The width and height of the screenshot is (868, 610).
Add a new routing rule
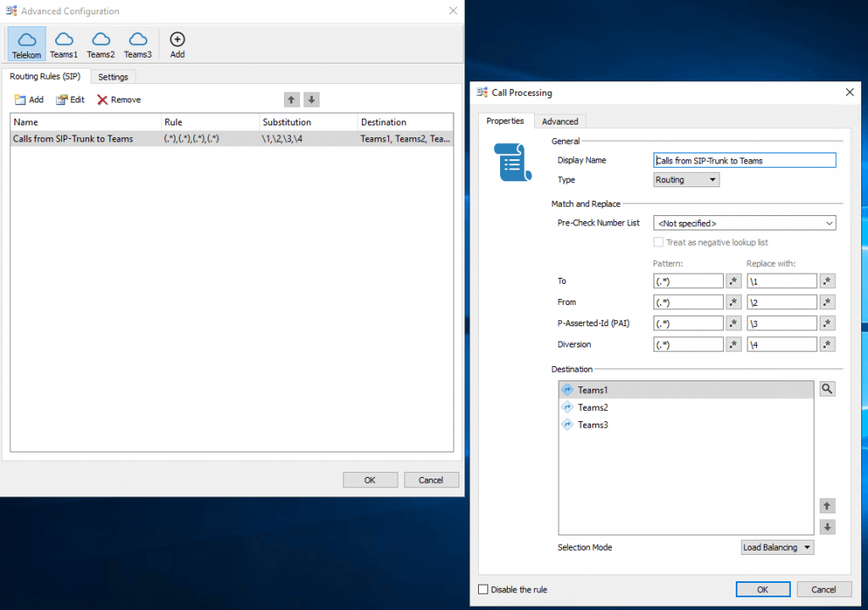pos(29,100)
